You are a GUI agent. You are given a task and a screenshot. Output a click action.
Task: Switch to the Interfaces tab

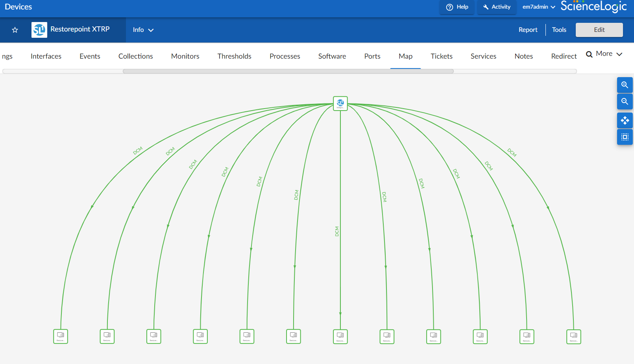pyautogui.click(x=46, y=56)
